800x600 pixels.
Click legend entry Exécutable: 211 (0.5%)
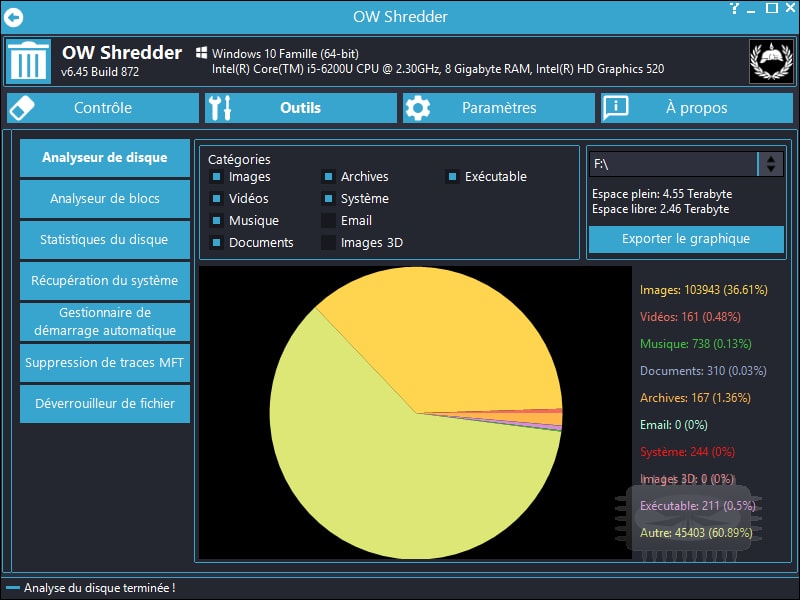[x=697, y=506]
